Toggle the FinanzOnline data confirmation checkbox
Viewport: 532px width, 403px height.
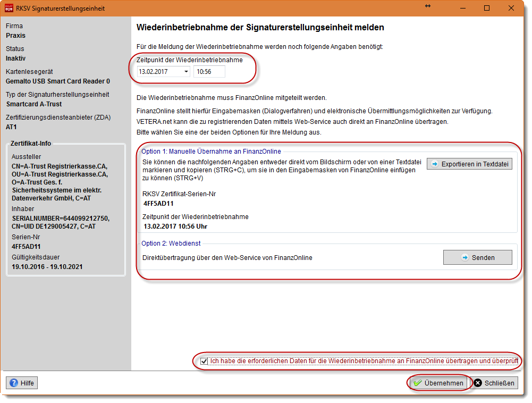click(204, 362)
